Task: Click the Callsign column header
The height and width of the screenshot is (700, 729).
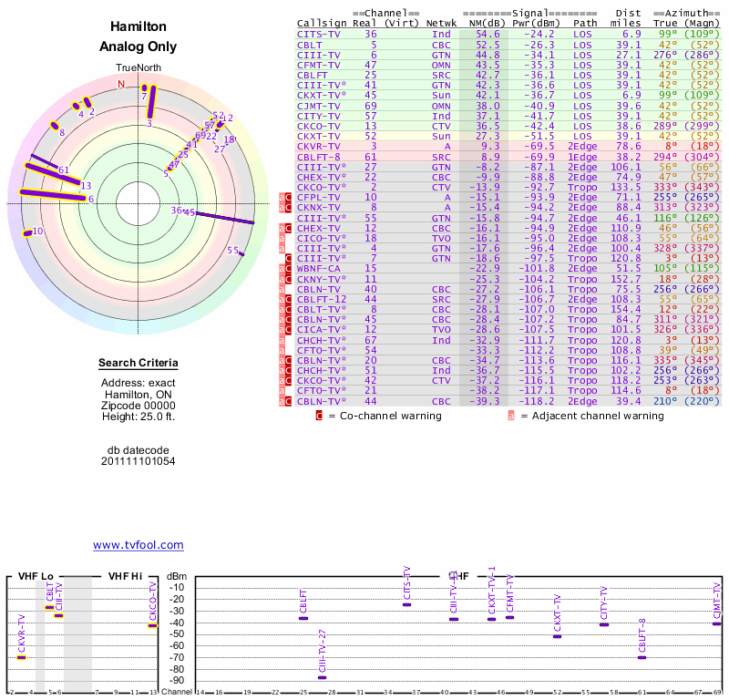Action: point(320,23)
